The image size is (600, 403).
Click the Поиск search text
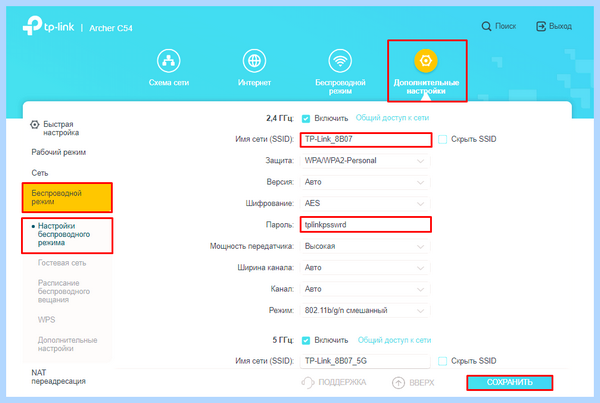point(505,26)
